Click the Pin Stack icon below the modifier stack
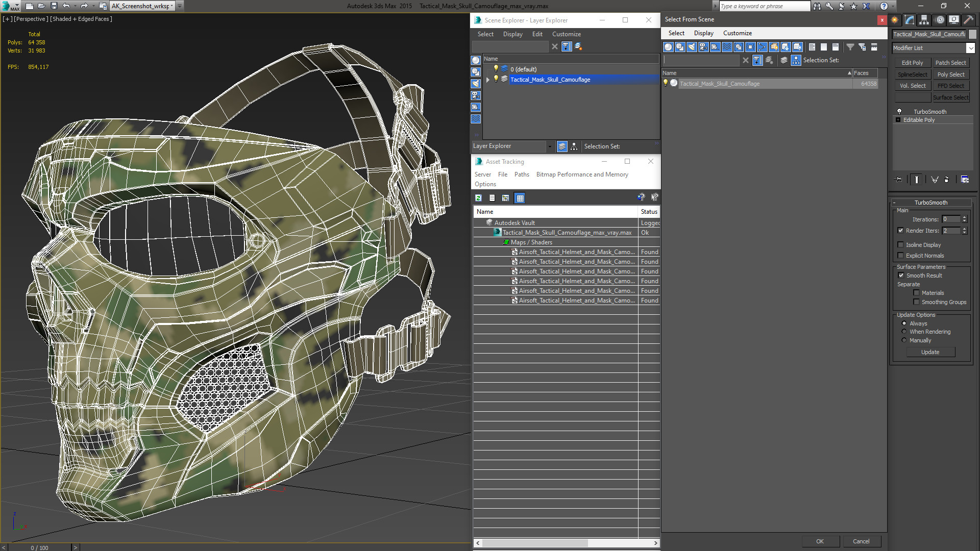980x551 pixels. coord(899,180)
